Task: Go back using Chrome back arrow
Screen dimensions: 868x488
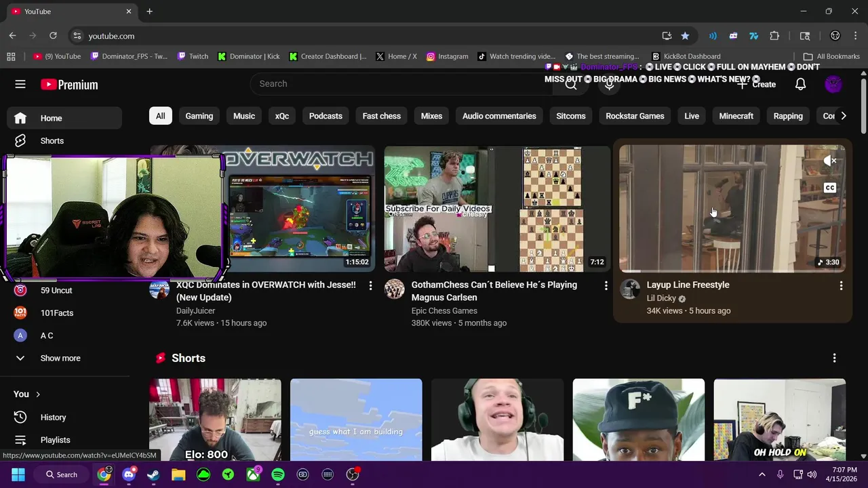Action: [x=12, y=36]
